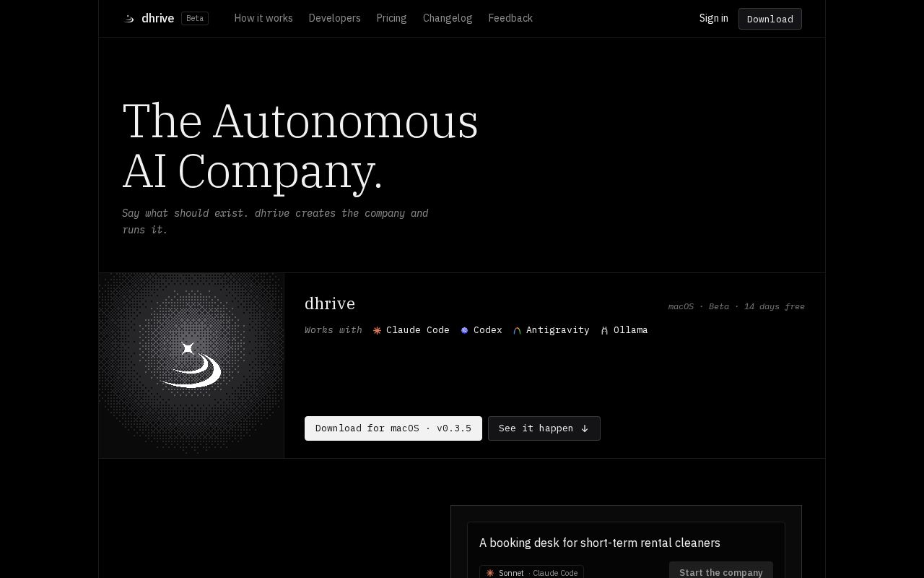Go to Developers in navigation
The image size is (924, 578).
click(334, 18)
